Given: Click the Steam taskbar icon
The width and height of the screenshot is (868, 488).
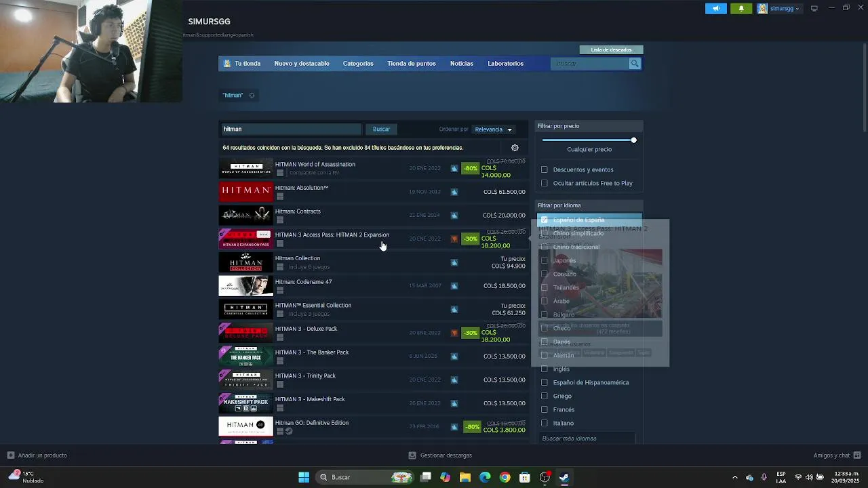Looking at the screenshot, I should point(564,477).
